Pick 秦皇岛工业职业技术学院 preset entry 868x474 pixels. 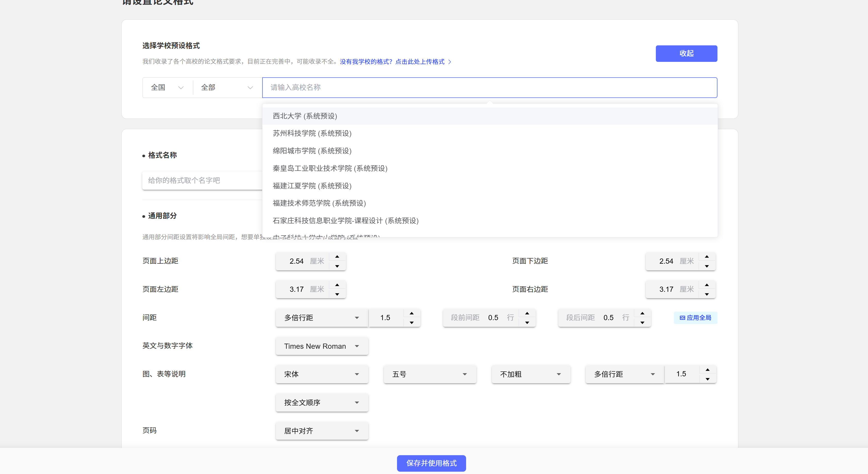click(330, 169)
